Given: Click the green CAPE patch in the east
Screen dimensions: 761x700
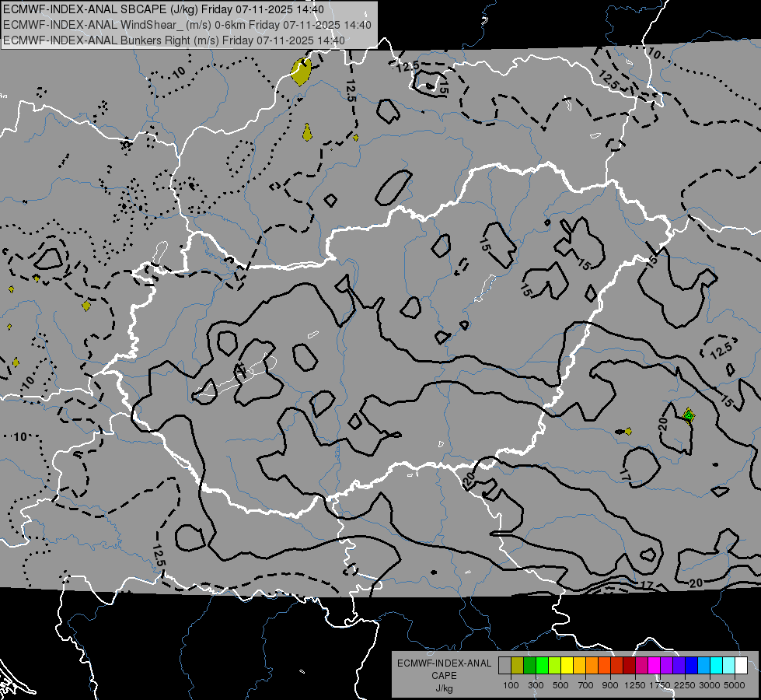Looking at the screenshot, I should coord(688,415).
